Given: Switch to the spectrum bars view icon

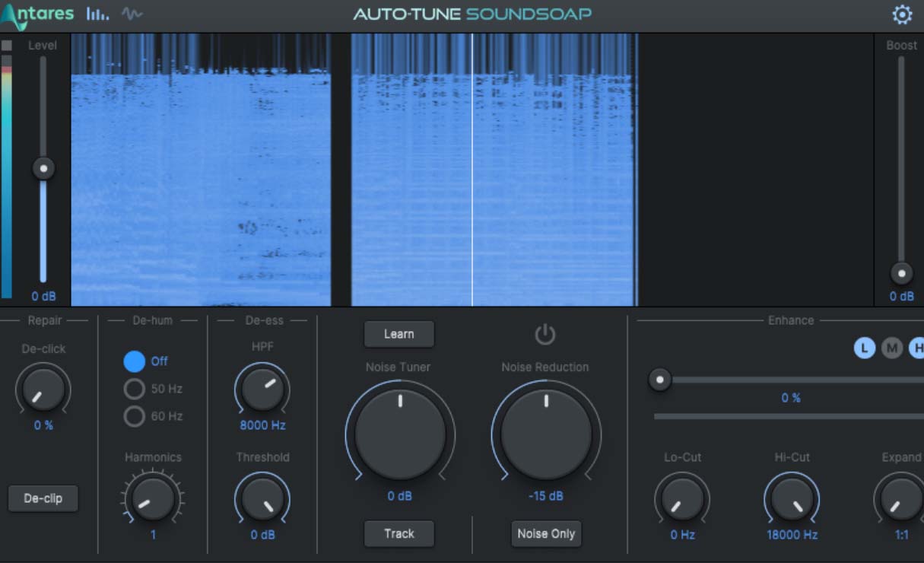Looking at the screenshot, I should click(x=97, y=14).
